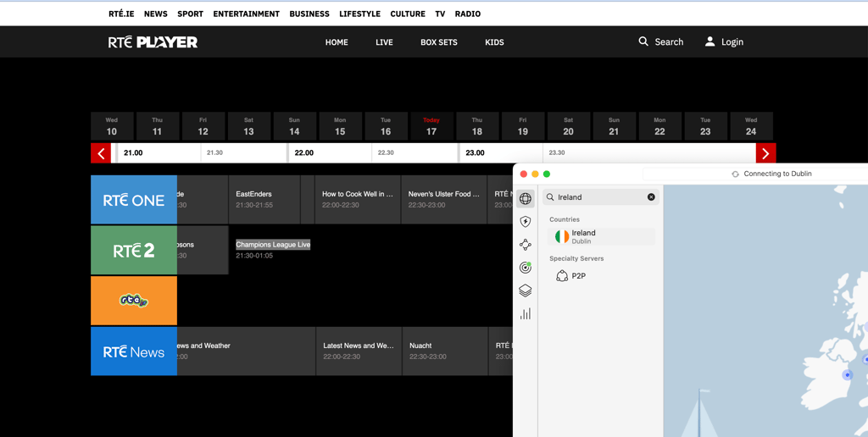Open the Meshnet nodes icon in VPN sidebar
The height and width of the screenshot is (437, 868).
[526, 245]
